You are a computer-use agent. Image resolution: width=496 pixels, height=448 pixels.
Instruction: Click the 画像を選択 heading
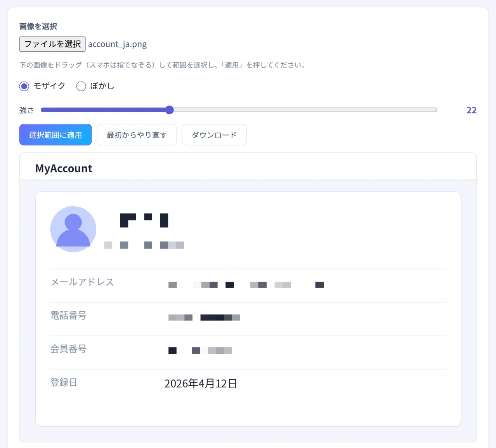(38, 26)
